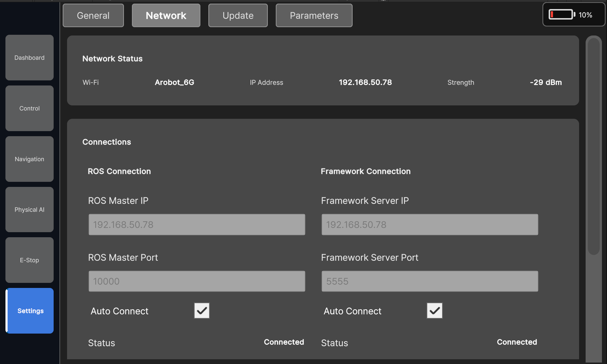Uncheck Auto Connect for Framework Connection
Image resolution: width=607 pixels, height=364 pixels.
point(434,310)
